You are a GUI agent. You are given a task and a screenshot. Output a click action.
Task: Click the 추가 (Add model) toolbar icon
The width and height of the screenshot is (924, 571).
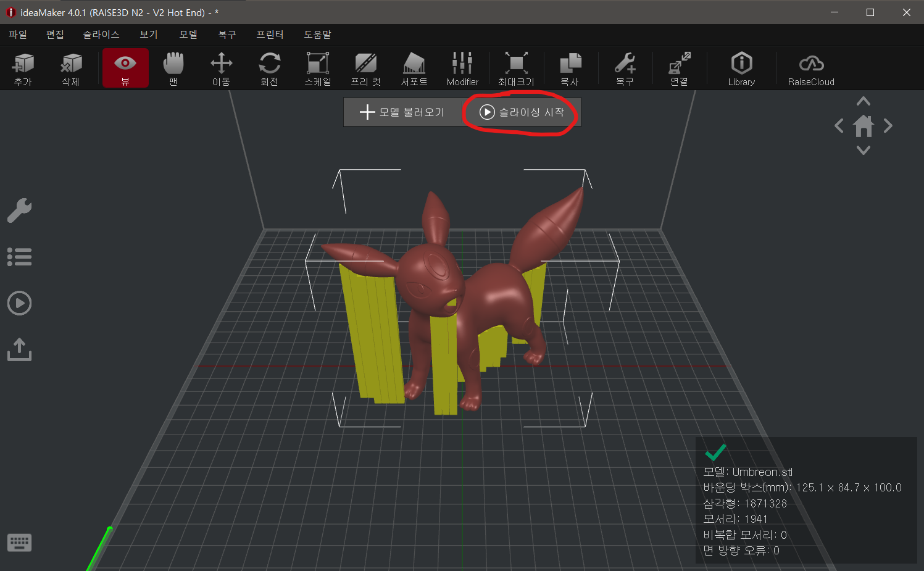pos(23,69)
